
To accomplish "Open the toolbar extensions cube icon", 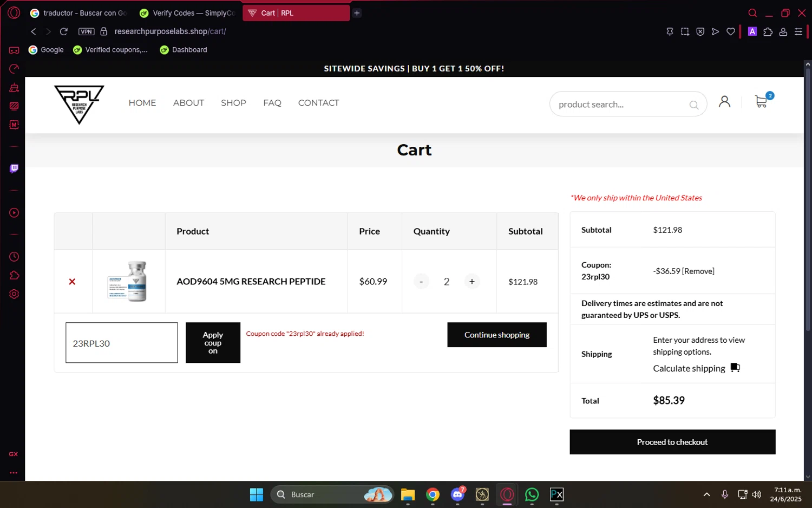I will [768, 32].
